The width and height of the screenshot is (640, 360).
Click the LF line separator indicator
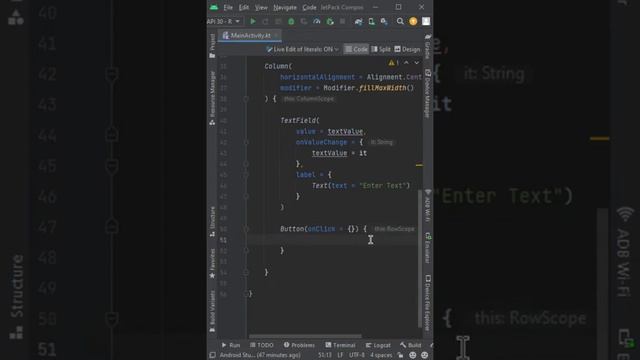tap(340, 356)
